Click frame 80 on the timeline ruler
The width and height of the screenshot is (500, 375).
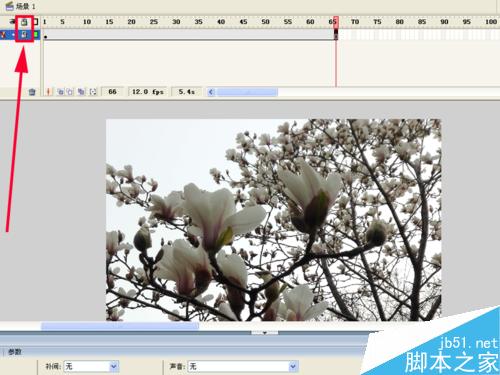pos(399,22)
